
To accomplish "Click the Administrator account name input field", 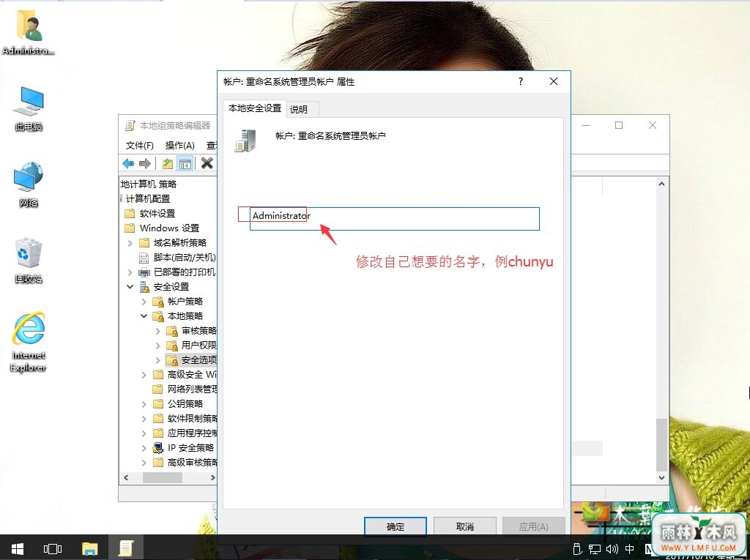I will tap(395, 219).
